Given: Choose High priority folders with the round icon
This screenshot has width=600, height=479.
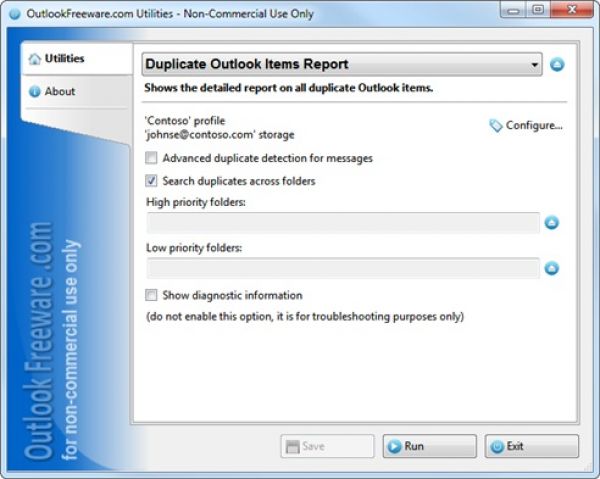Looking at the screenshot, I should tap(551, 222).
